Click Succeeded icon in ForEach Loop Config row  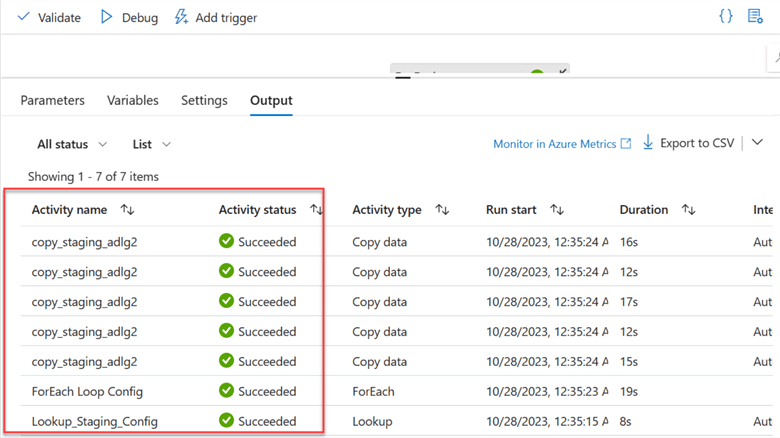coord(226,390)
